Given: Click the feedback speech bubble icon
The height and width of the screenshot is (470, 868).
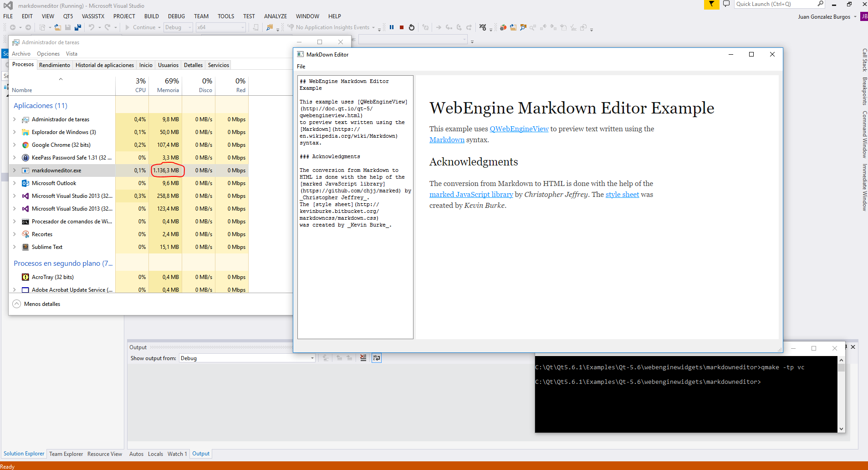Looking at the screenshot, I should [726, 4].
